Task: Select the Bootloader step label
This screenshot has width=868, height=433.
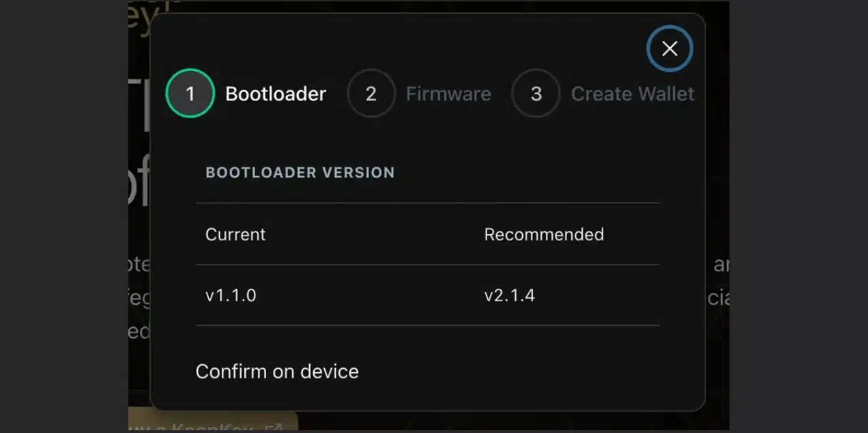Action: 276,94
